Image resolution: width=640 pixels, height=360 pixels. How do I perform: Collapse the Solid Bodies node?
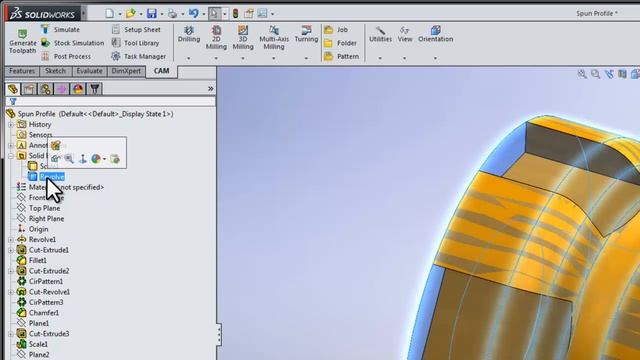[x=11, y=156]
